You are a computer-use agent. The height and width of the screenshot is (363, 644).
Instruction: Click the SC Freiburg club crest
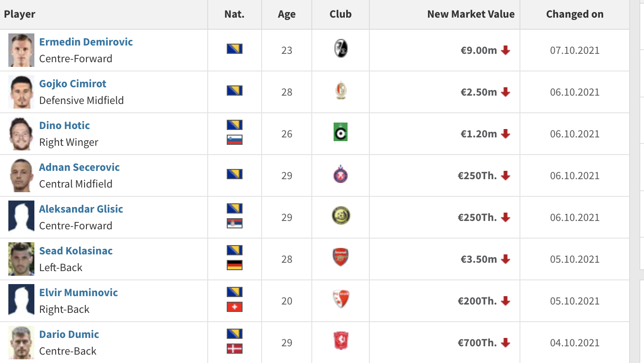[341, 49]
